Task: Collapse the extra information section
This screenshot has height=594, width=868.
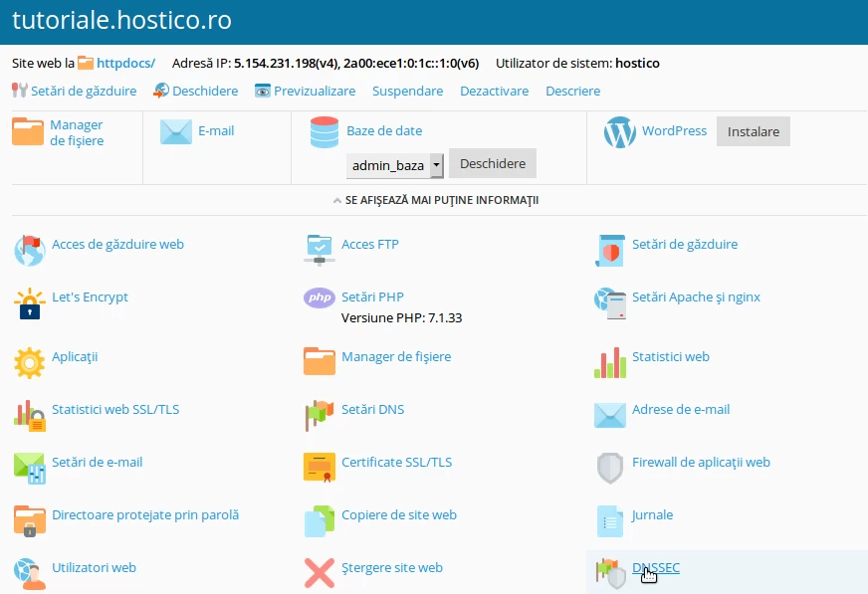Action: point(434,199)
